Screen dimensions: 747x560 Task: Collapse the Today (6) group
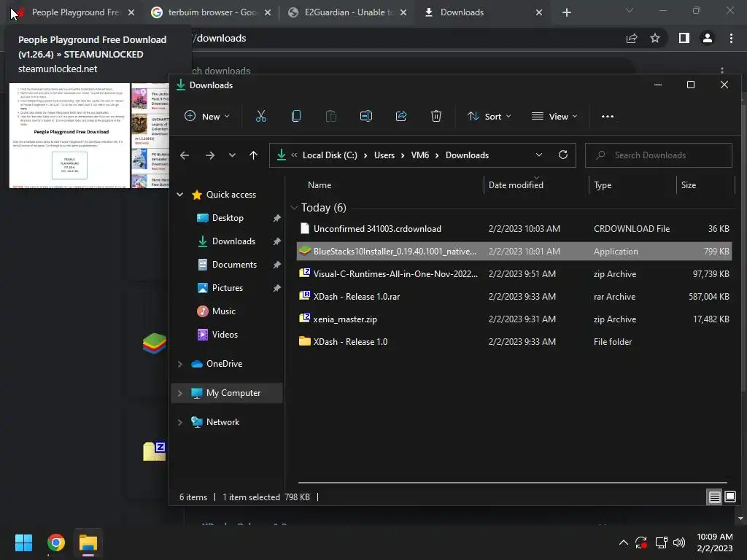point(294,208)
